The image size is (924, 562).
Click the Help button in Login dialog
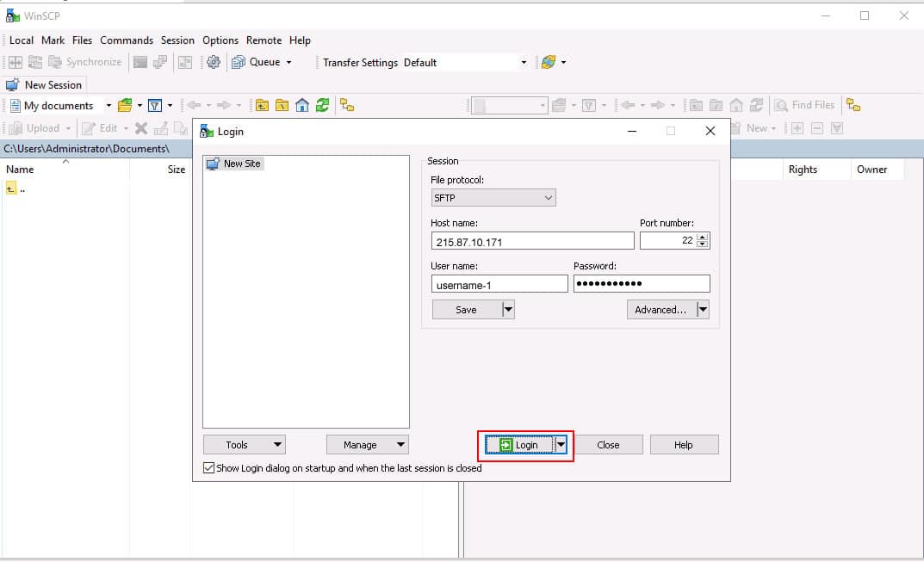click(684, 445)
